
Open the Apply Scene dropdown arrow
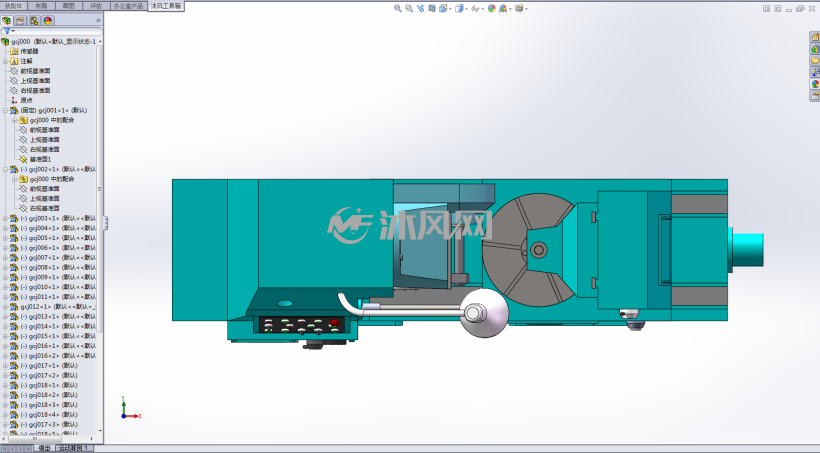click(510, 9)
